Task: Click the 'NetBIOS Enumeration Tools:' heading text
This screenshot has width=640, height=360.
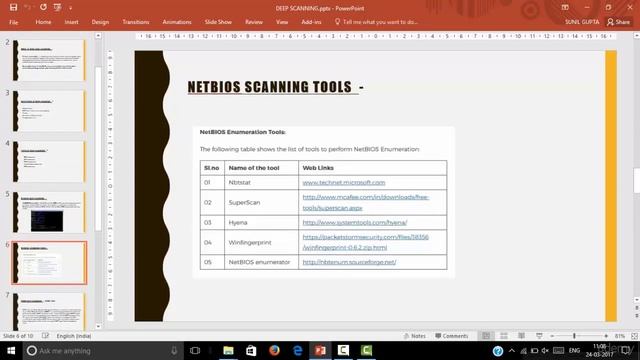Action: point(242,132)
